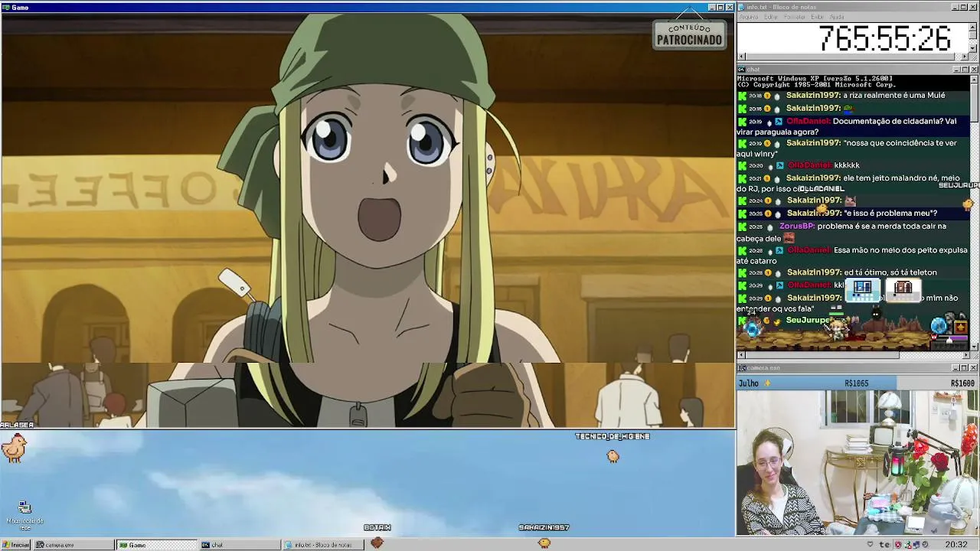Click the frog emote in Sakaizin1997's message
Viewport: 980px width, 551px height.
point(848,109)
